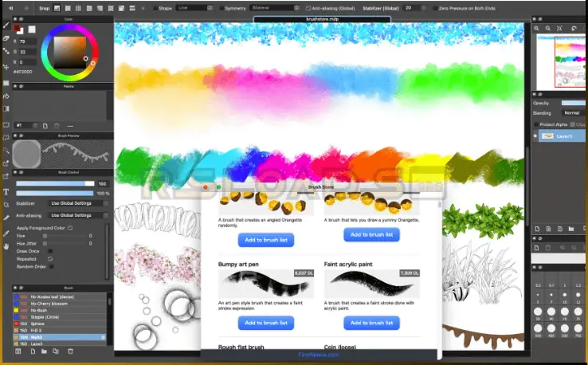
Task: Click the delete brush trash icon
Action: pos(70,351)
